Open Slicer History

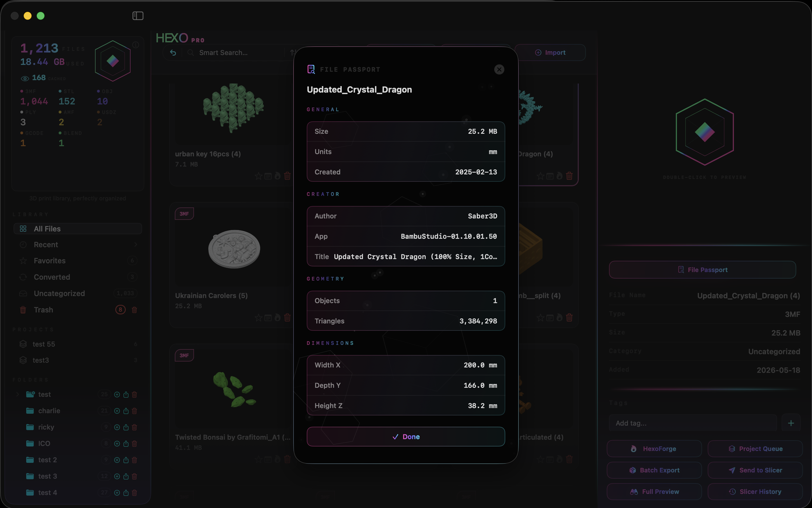[755, 492]
